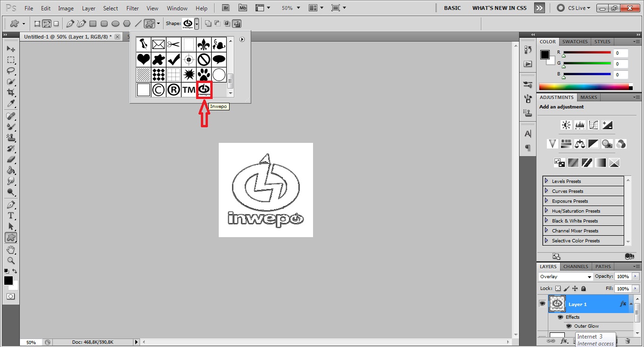Select the Rectangular Marquee tool
This screenshot has width=644, height=347.
pos(11,60)
